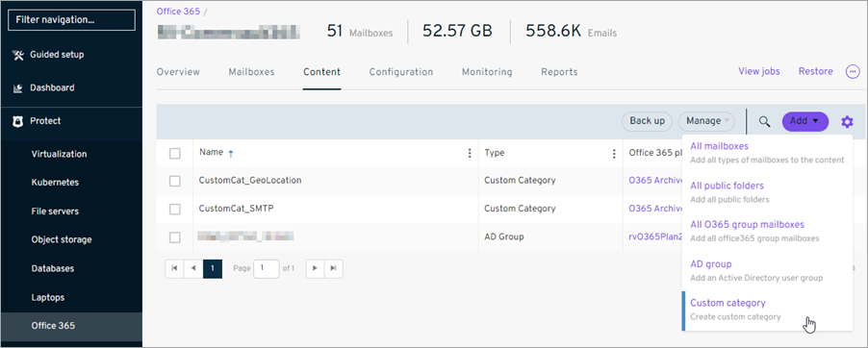Check the CustomCat_GeoLocation row checkbox

175,181
